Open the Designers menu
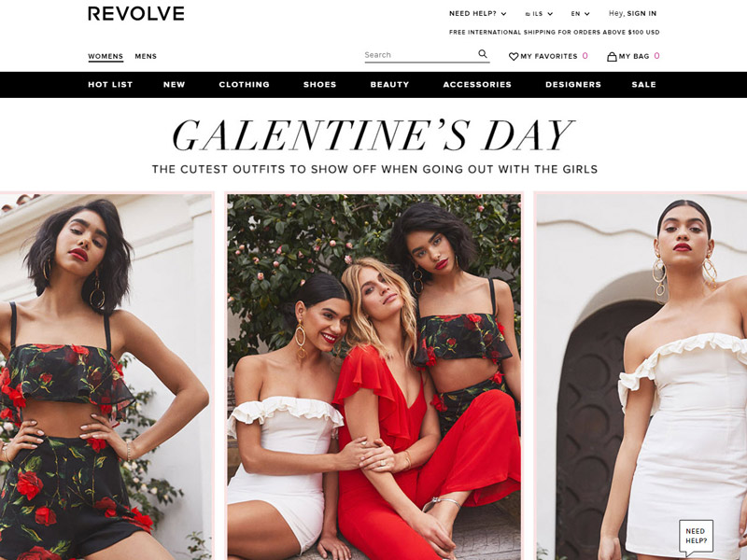747x560 pixels. click(x=573, y=85)
